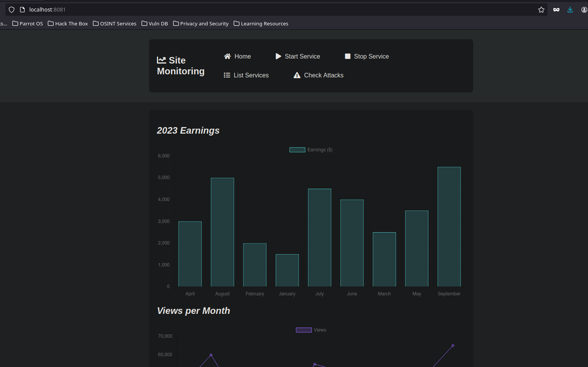Open the Stop Service link
The width and height of the screenshot is (588, 367).
coord(367,56)
